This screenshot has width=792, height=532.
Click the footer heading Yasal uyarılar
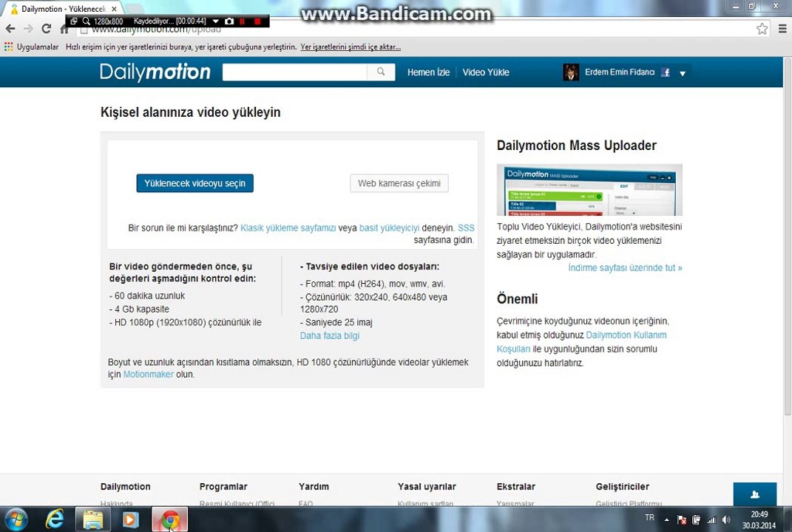tap(427, 487)
